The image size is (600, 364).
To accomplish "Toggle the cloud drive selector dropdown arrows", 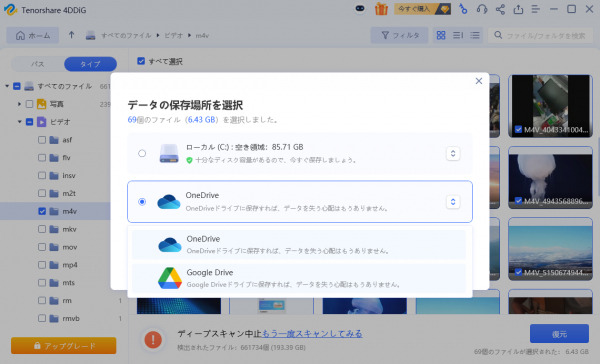I will click(x=453, y=202).
